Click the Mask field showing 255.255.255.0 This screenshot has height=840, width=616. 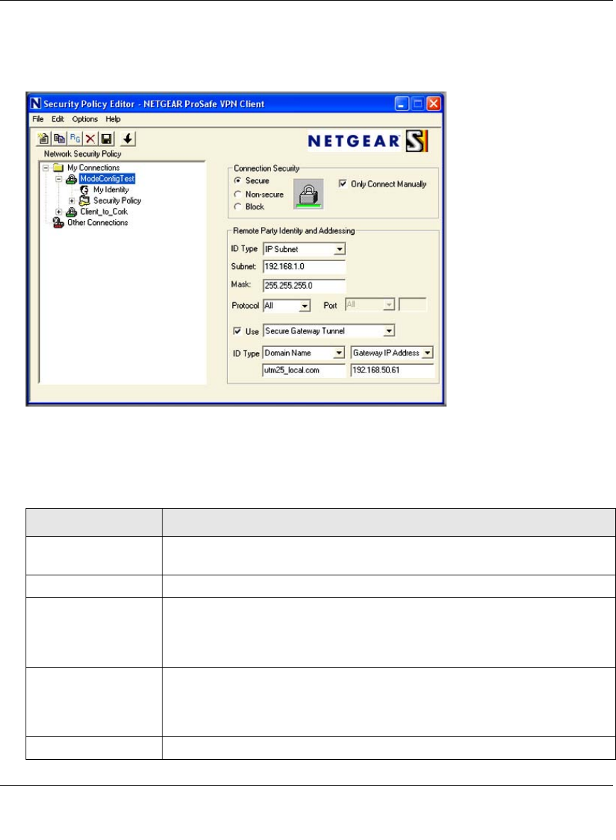coord(304,285)
